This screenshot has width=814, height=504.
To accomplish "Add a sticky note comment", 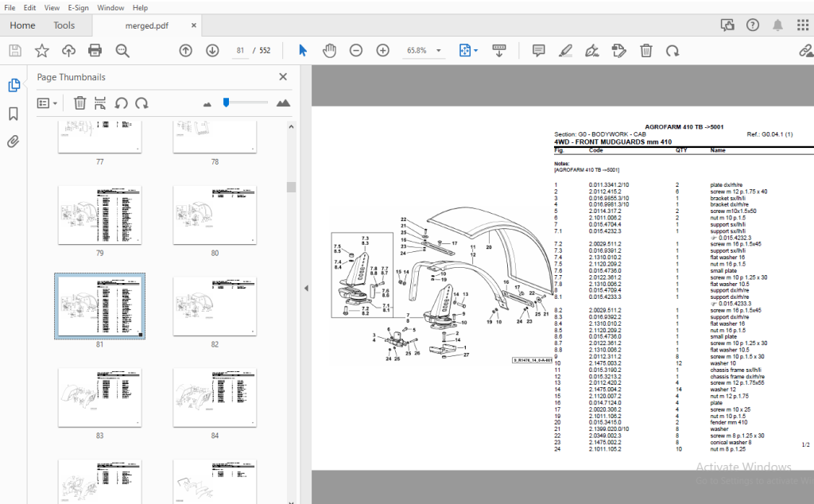I will [x=538, y=50].
